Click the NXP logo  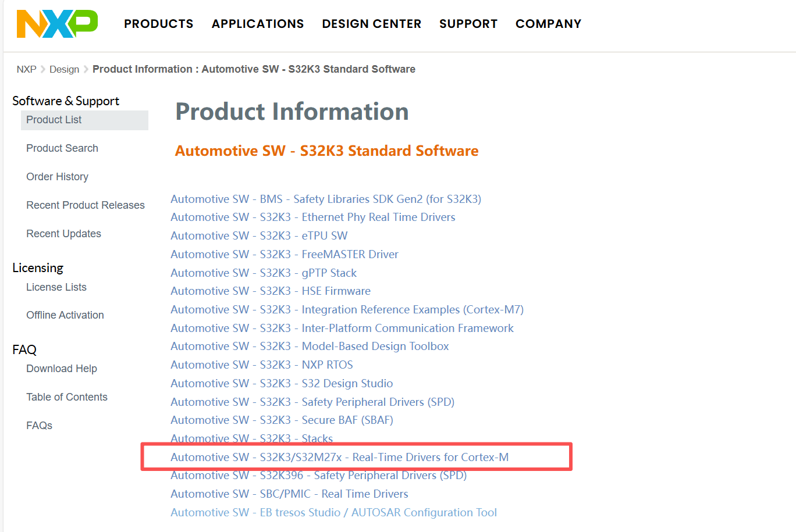tap(57, 23)
